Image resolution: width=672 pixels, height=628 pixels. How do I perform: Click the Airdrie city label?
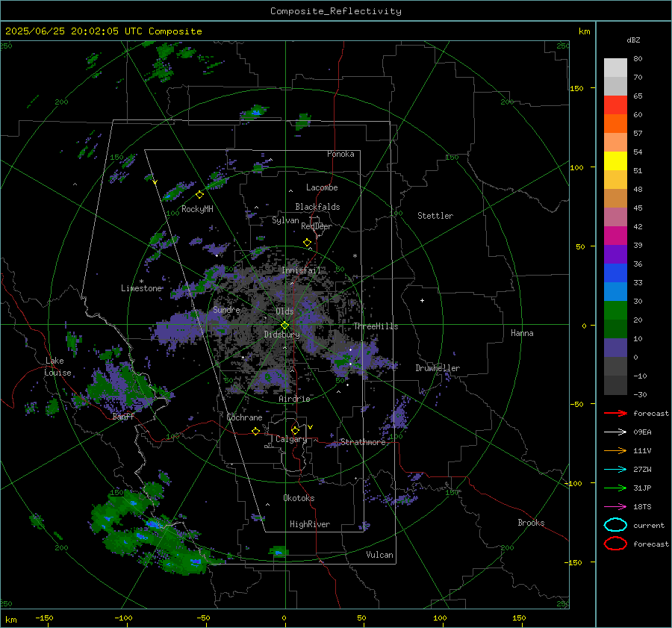click(x=294, y=399)
